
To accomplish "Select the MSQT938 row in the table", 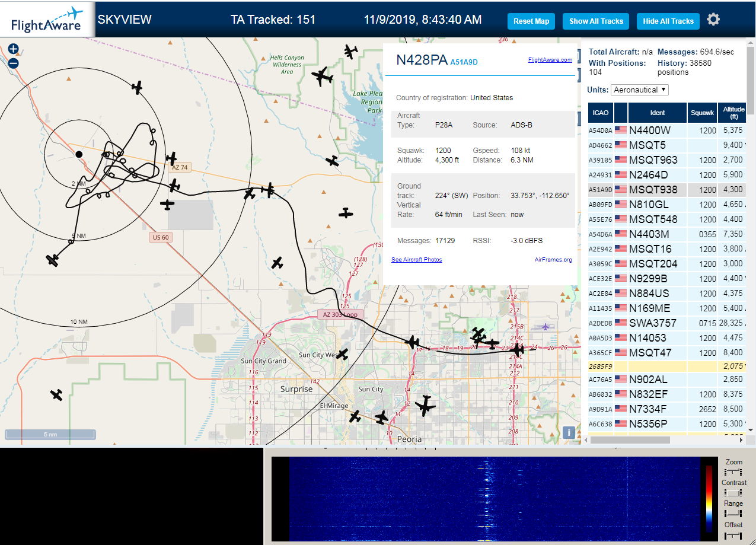I will coord(667,190).
